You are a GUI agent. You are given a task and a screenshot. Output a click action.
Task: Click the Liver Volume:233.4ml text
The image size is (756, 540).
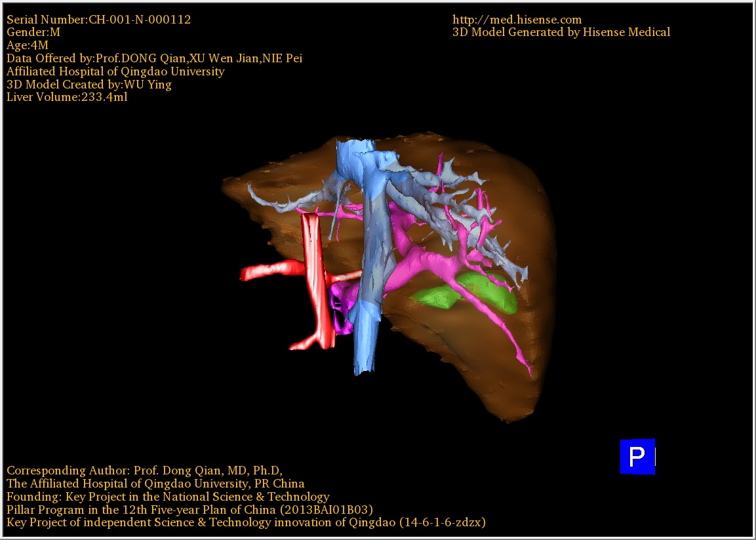pos(67,97)
